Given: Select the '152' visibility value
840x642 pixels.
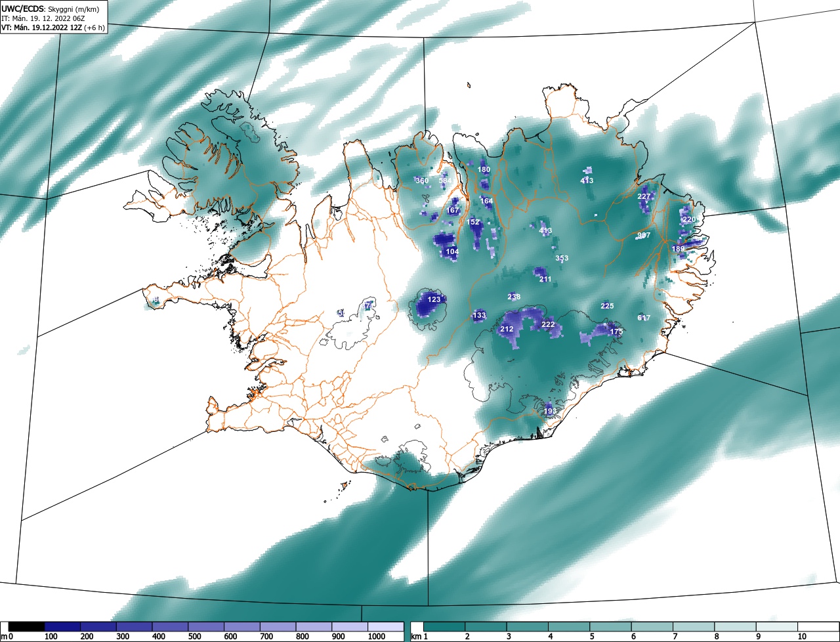Looking at the screenshot, I should pyautogui.click(x=474, y=223).
